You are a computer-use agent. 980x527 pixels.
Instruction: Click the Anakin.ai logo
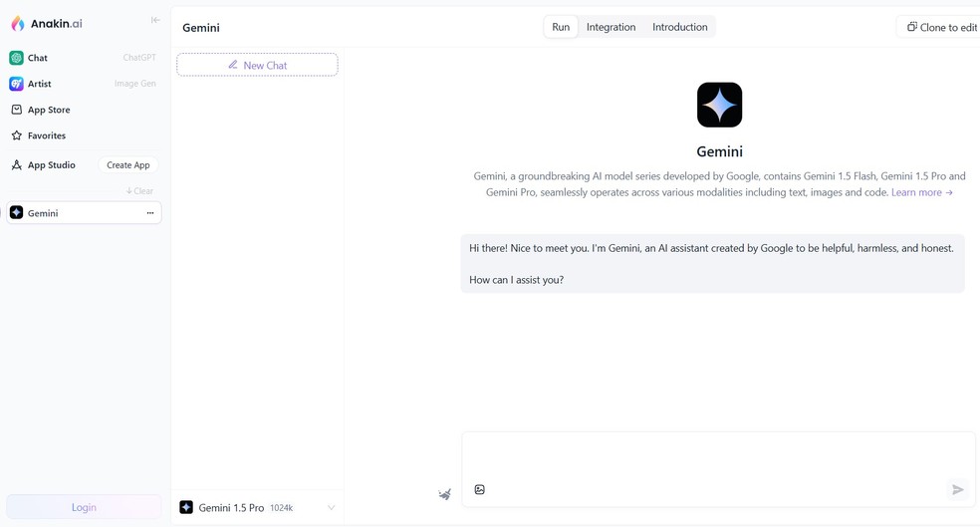coord(47,24)
